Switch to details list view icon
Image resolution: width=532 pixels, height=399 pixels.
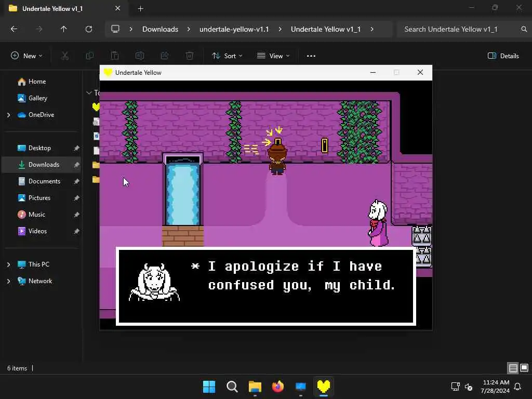513,368
